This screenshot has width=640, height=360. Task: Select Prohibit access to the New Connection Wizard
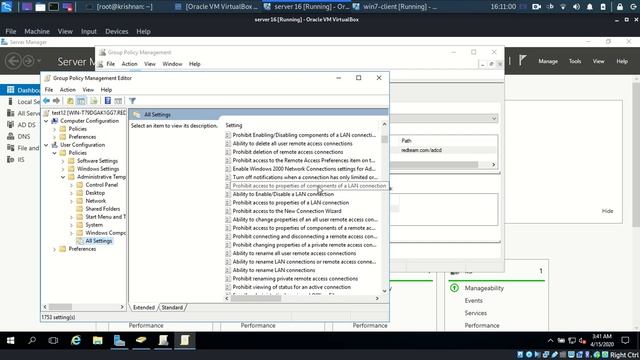click(287, 211)
